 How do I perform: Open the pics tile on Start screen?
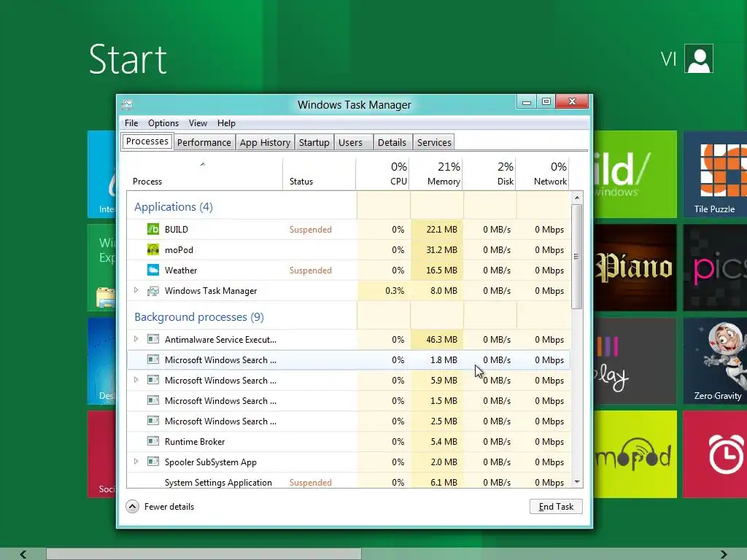[715, 268]
